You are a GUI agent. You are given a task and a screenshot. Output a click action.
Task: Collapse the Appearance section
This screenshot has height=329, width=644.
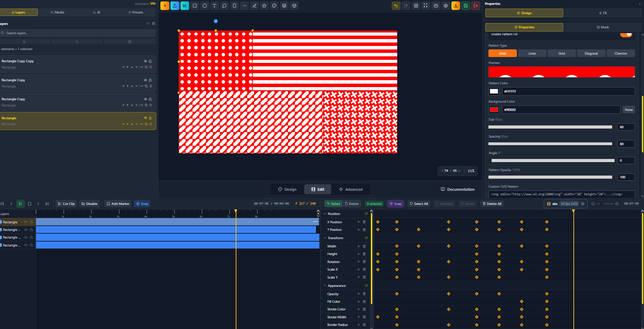click(324, 285)
